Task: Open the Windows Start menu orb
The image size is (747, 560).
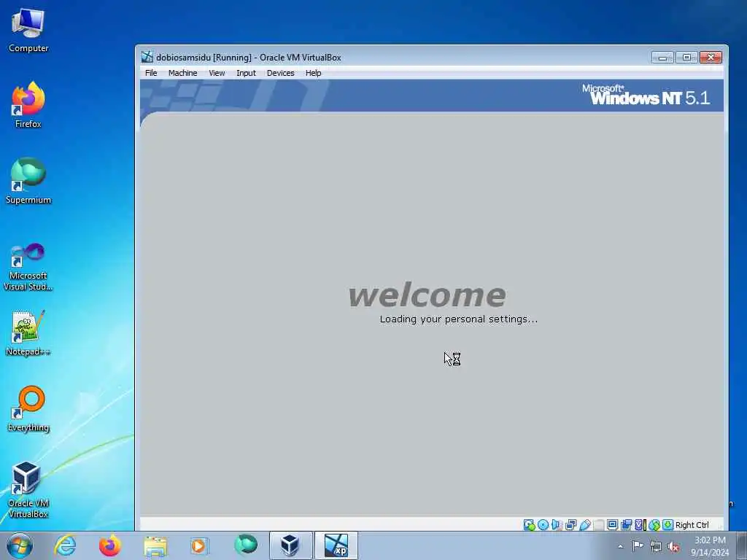Action: tap(20, 545)
